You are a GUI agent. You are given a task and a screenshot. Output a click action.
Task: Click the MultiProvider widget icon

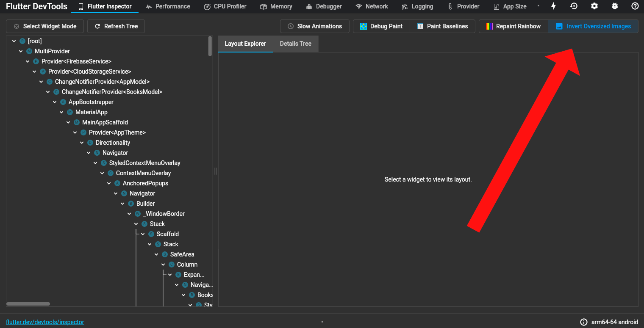[29, 51]
